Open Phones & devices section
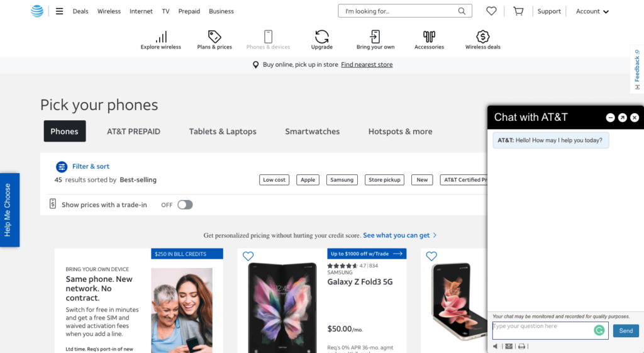This screenshot has height=353, width=644. tap(268, 40)
